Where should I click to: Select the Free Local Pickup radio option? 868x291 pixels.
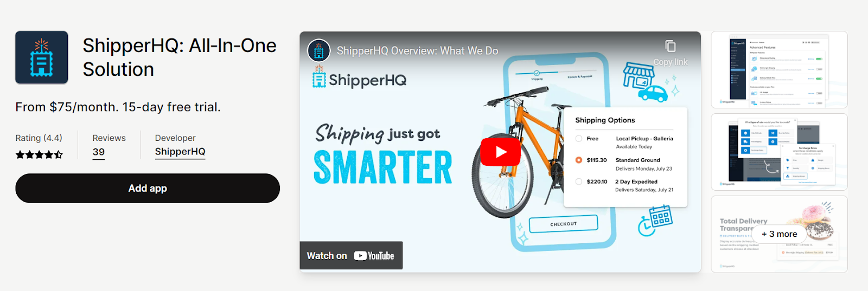pos(579,139)
